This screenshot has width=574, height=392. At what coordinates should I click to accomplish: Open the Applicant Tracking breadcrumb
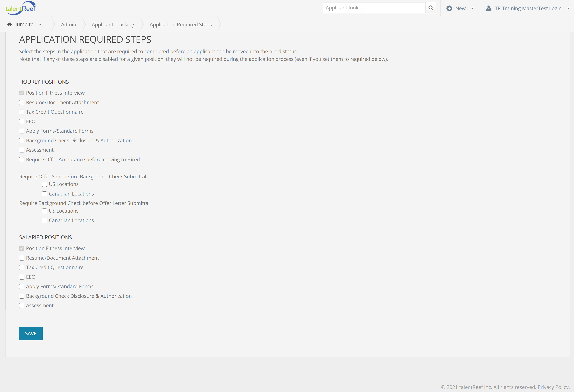[x=113, y=24]
